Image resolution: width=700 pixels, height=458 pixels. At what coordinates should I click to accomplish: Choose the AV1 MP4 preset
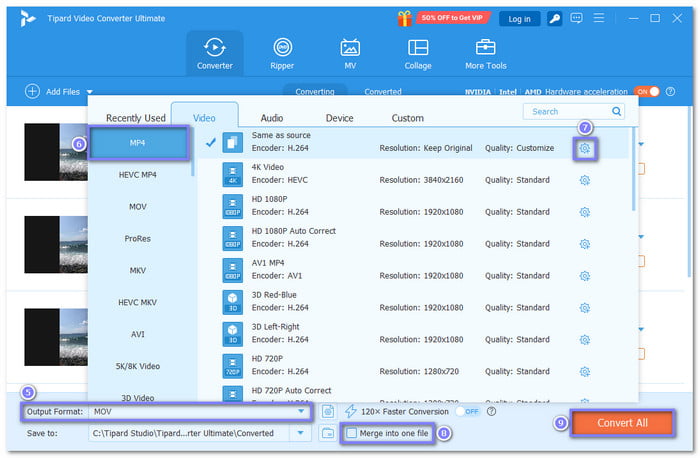413,270
